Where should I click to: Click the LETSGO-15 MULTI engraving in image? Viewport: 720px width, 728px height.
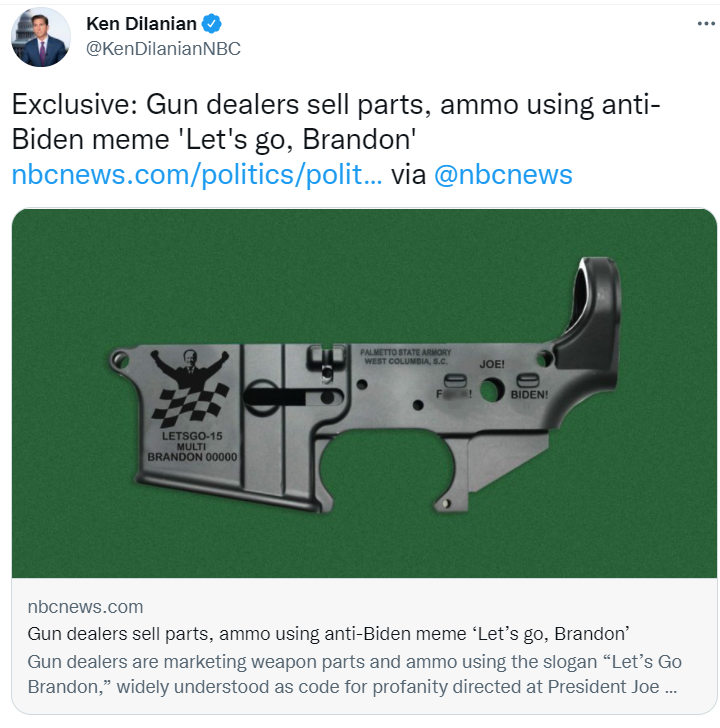(192, 441)
